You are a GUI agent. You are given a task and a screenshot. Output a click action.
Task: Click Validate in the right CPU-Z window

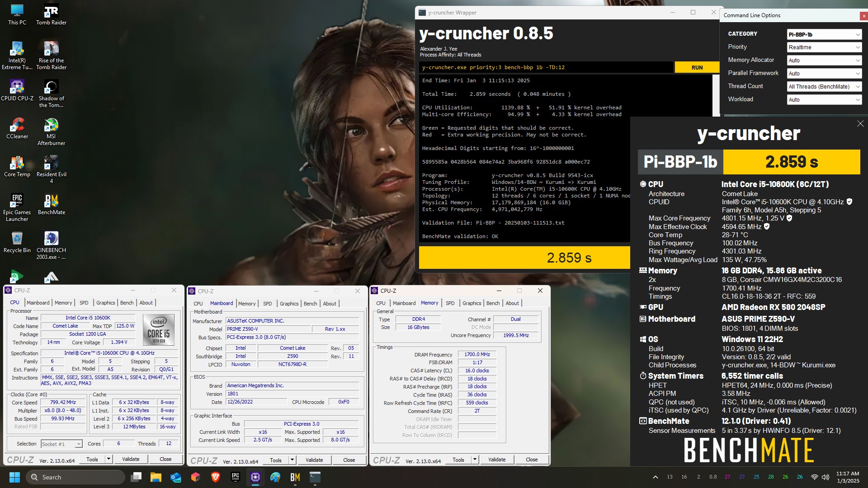pos(497,460)
